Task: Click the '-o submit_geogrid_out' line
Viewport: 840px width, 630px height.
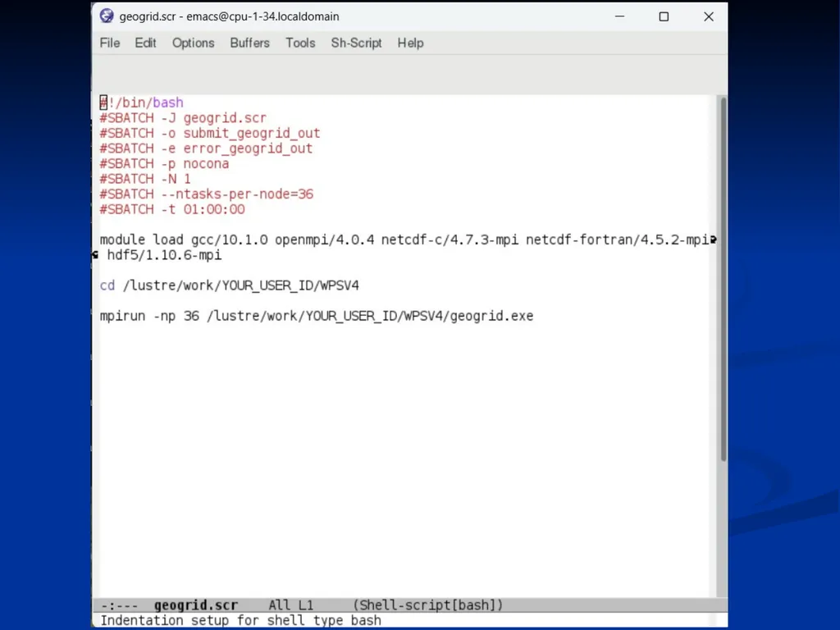Action: pyautogui.click(x=209, y=133)
